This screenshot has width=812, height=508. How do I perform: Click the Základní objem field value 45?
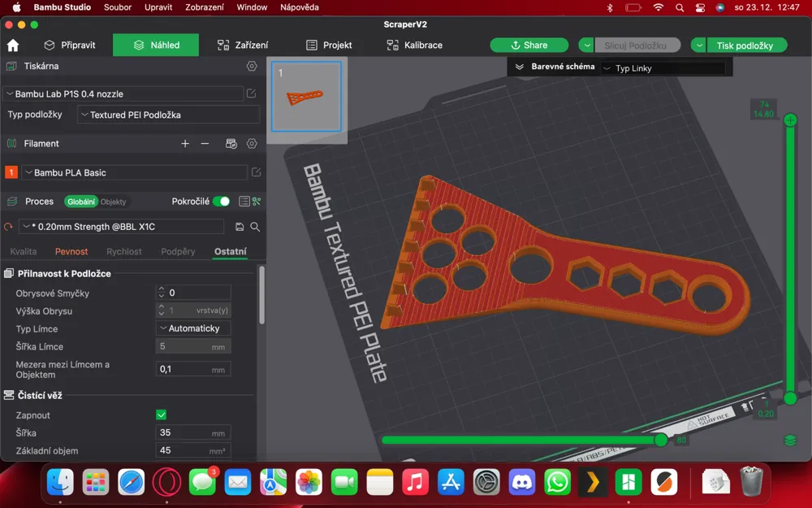coord(193,450)
